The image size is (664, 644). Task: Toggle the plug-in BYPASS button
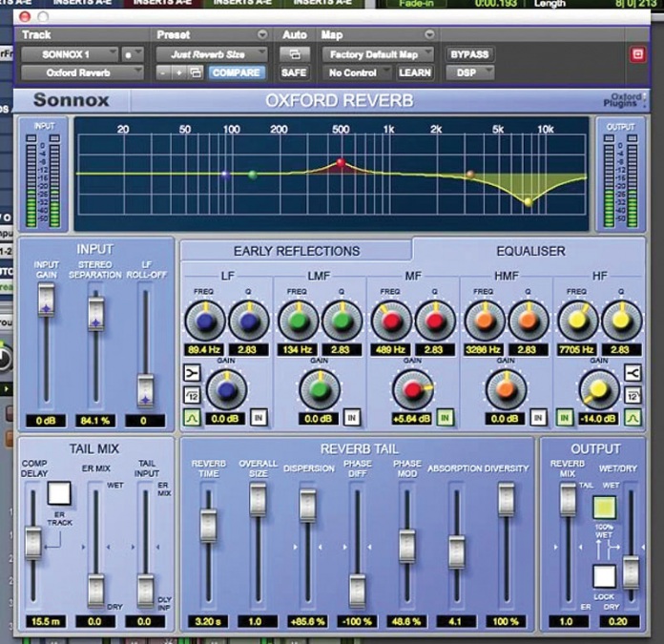click(469, 54)
